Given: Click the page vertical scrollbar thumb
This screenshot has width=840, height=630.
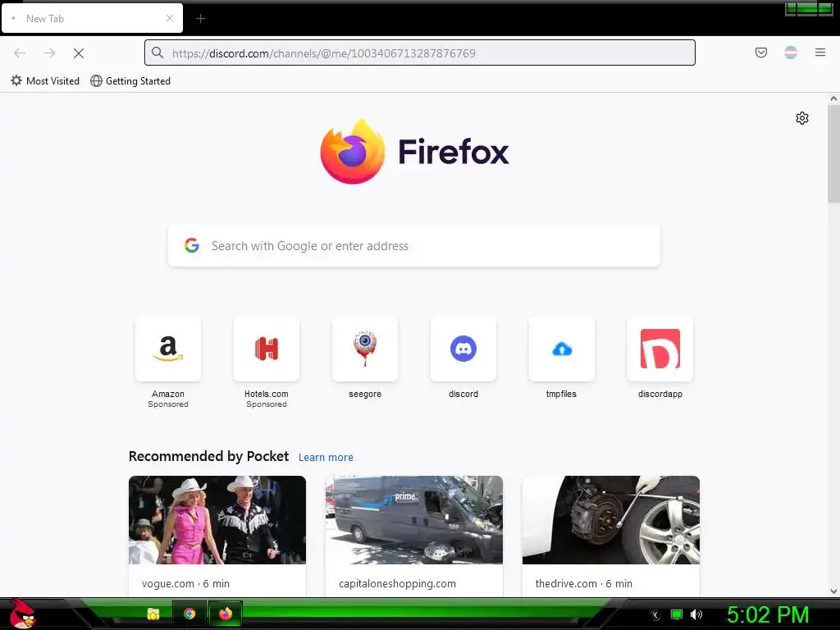Looking at the screenshot, I should 833,153.
